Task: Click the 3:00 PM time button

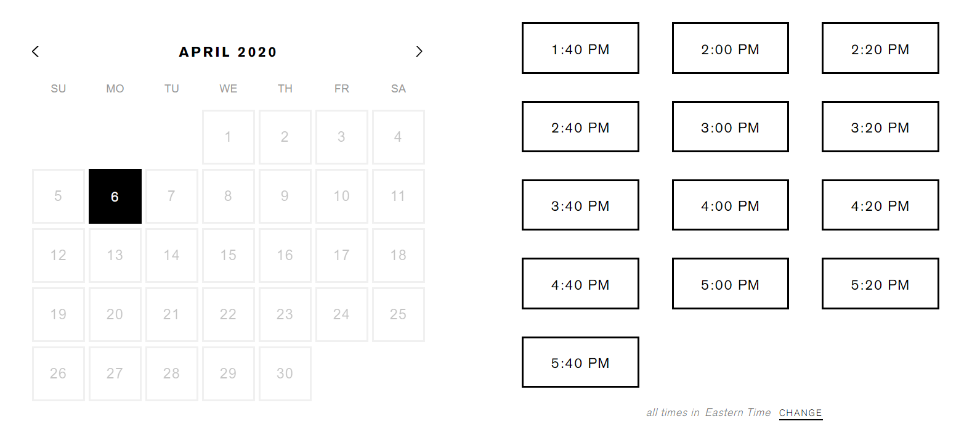Action: pyautogui.click(x=730, y=127)
